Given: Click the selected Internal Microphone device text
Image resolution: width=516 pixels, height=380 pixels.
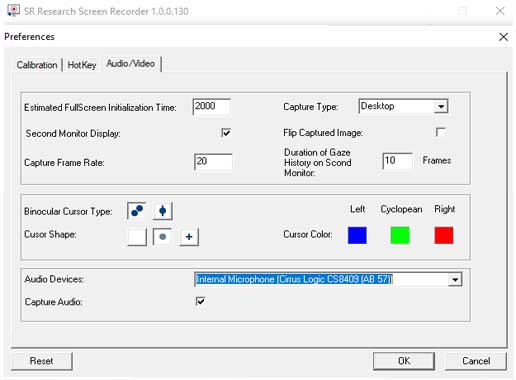Looking at the screenshot, I should (x=294, y=279).
